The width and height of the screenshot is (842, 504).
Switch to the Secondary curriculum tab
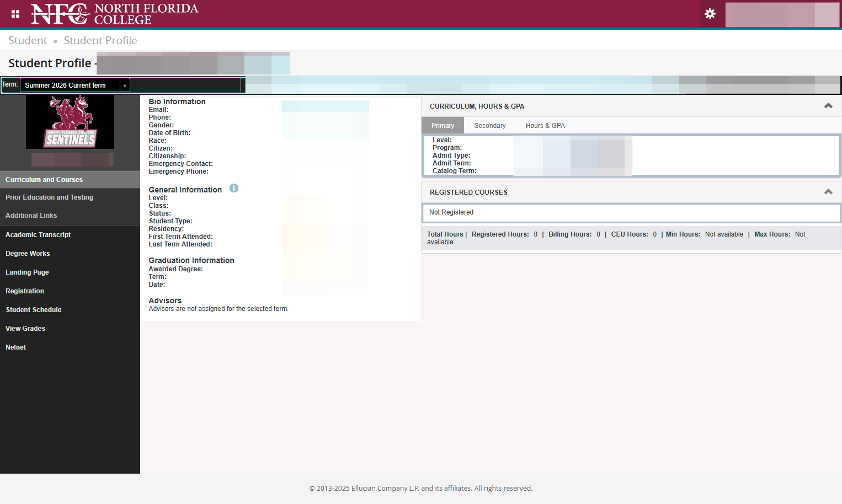click(490, 126)
